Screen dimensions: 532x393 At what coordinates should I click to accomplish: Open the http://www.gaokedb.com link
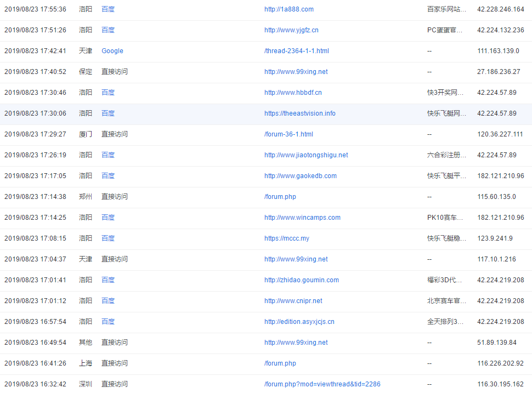click(300, 175)
